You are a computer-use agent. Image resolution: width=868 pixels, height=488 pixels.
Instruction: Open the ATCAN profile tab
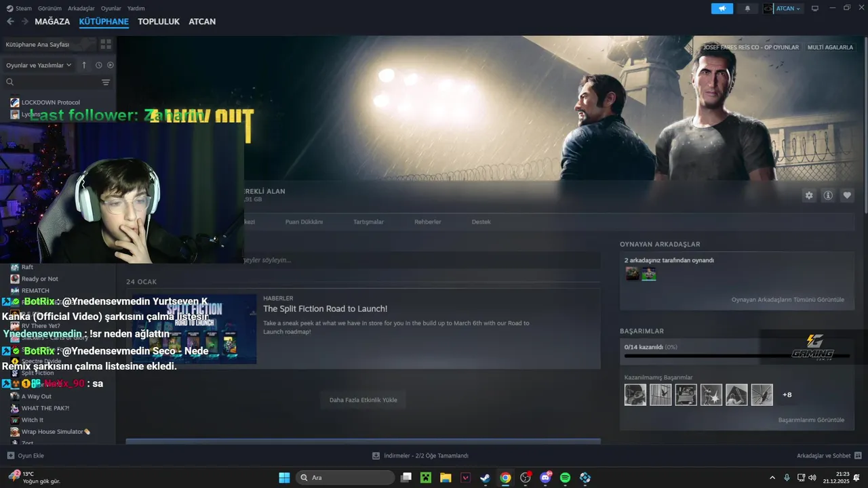coord(202,22)
